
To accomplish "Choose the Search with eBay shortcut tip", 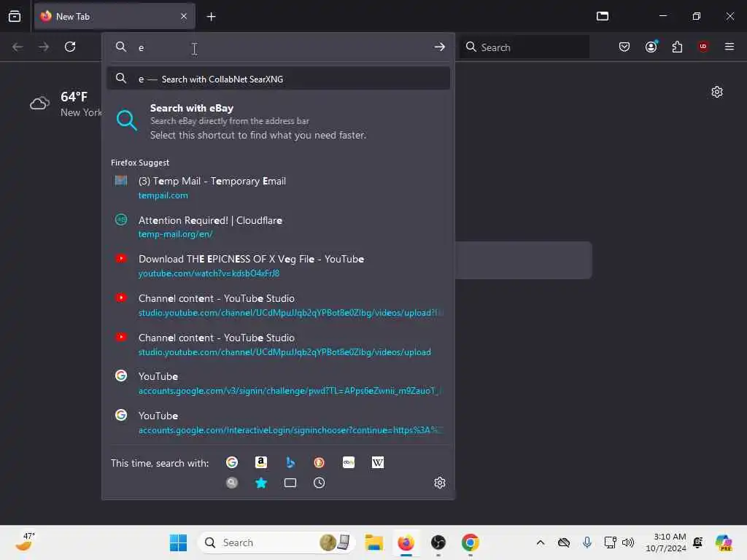I will [278, 122].
